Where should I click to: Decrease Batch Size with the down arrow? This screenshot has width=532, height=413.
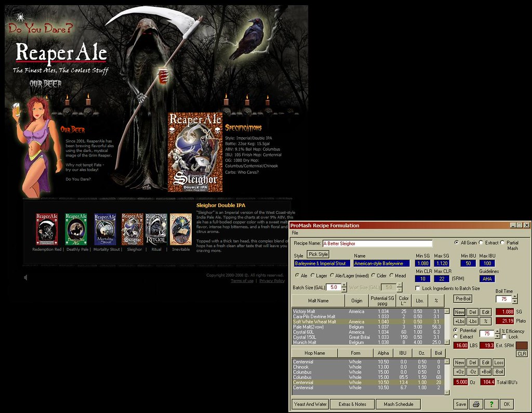pyautogui.click(x=344, y=290)
